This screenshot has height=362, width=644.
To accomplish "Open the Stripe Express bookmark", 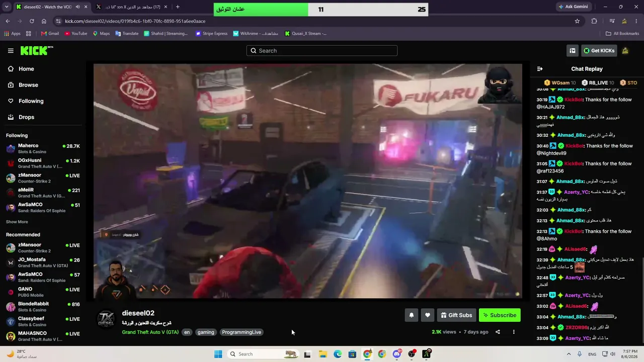I will [211, 34].
